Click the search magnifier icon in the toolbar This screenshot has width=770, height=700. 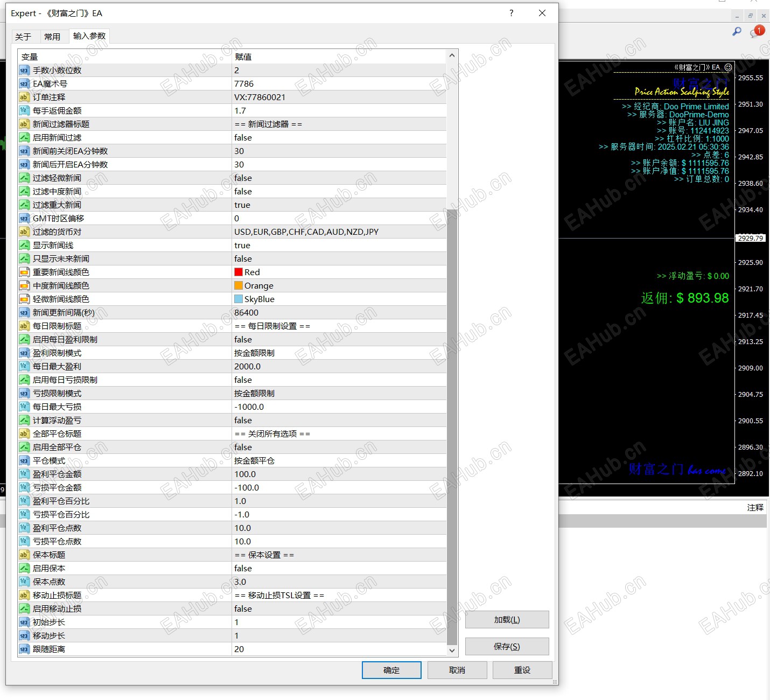(x=737, y=32)
